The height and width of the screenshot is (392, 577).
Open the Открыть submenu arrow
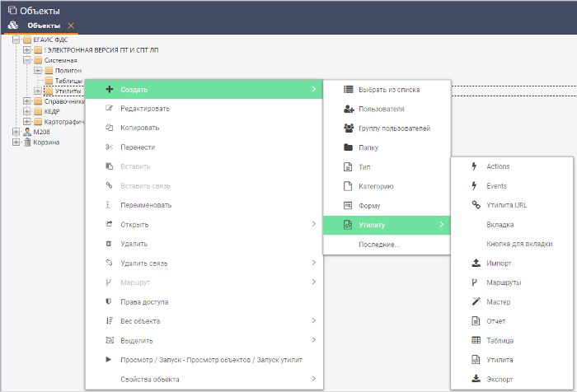(313, 224)
